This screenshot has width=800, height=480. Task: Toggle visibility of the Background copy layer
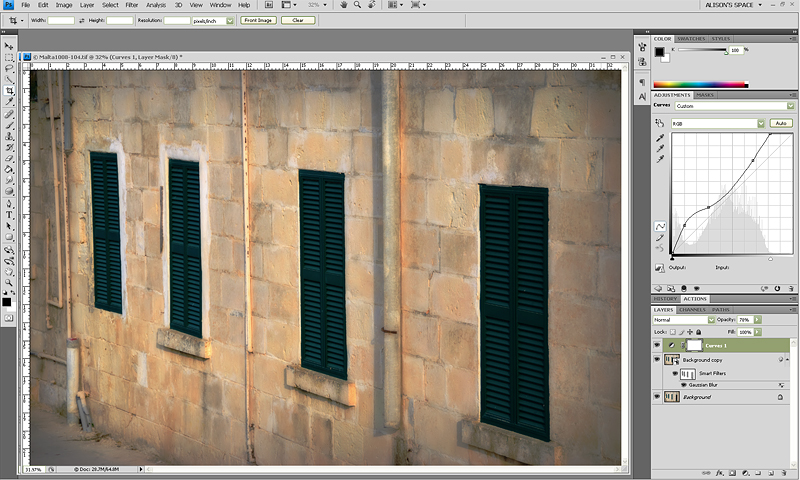tap(657, 359)
